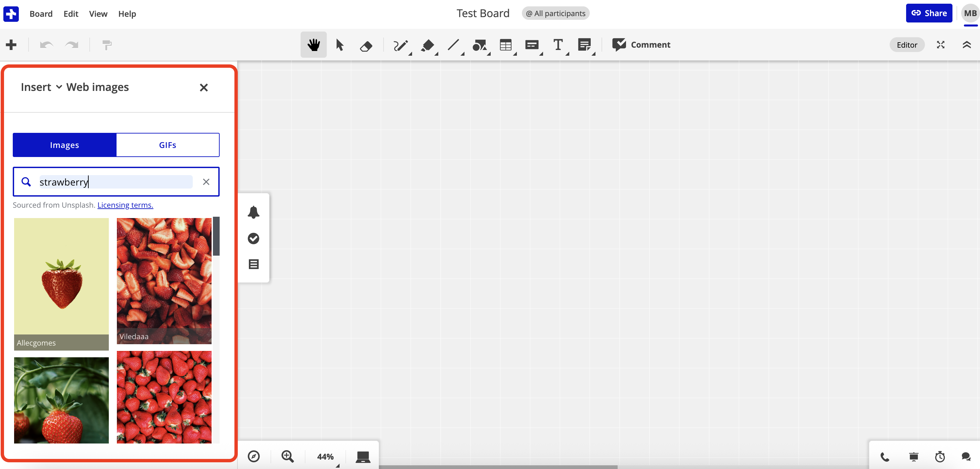Toggle the notifications bell in floating panel
The image size is (980, 469).
254,212
